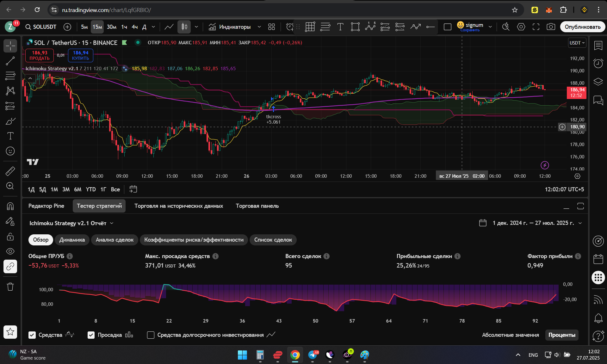Toggle magnet mode

[10, 206]
